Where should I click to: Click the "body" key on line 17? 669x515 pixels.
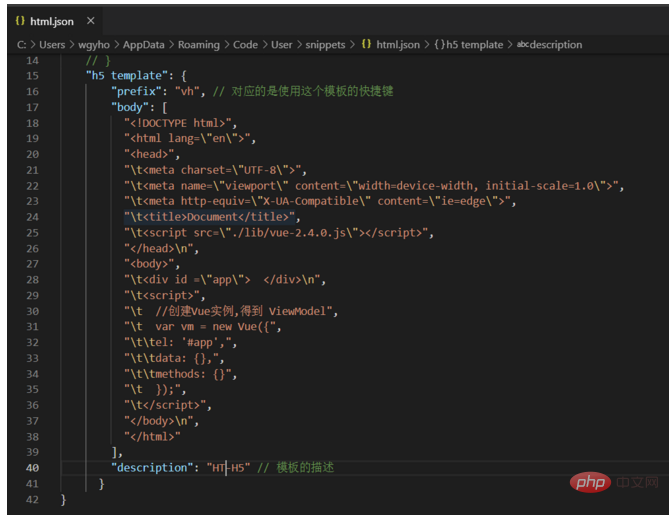click(x=130, y=107)
